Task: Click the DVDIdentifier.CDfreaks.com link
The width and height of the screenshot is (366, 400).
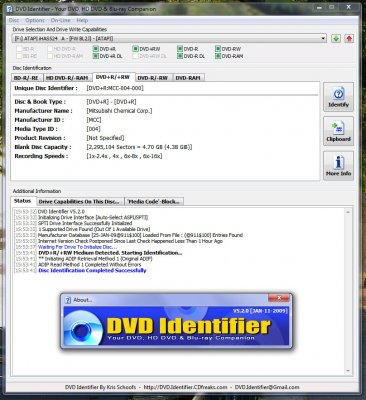Action: (x=185, y=387)
